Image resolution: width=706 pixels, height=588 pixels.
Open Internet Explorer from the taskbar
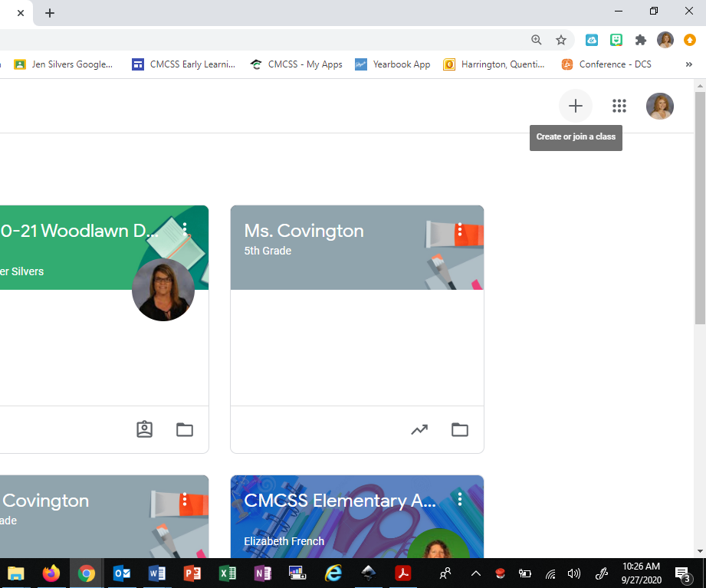(x=333, y=573)
